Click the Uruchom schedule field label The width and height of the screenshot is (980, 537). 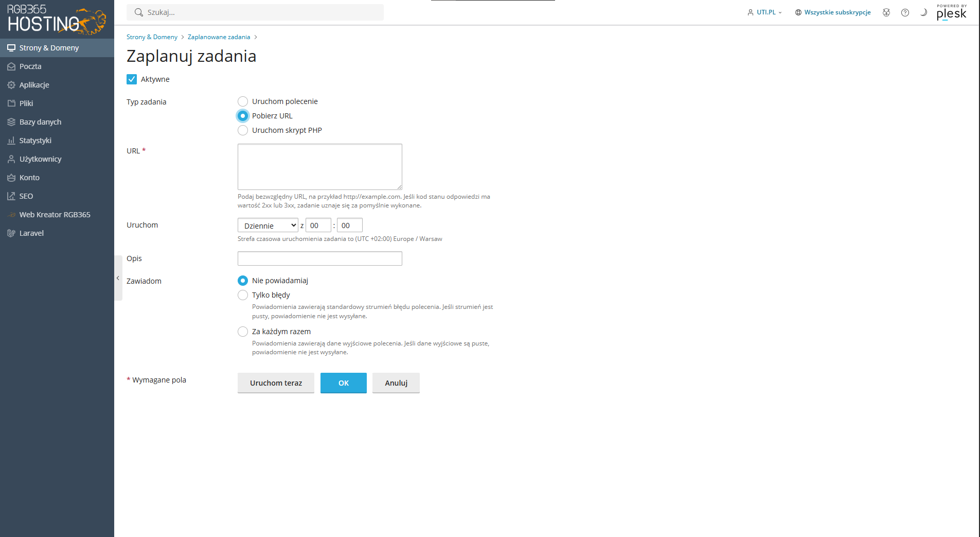(x=142, y=225)
